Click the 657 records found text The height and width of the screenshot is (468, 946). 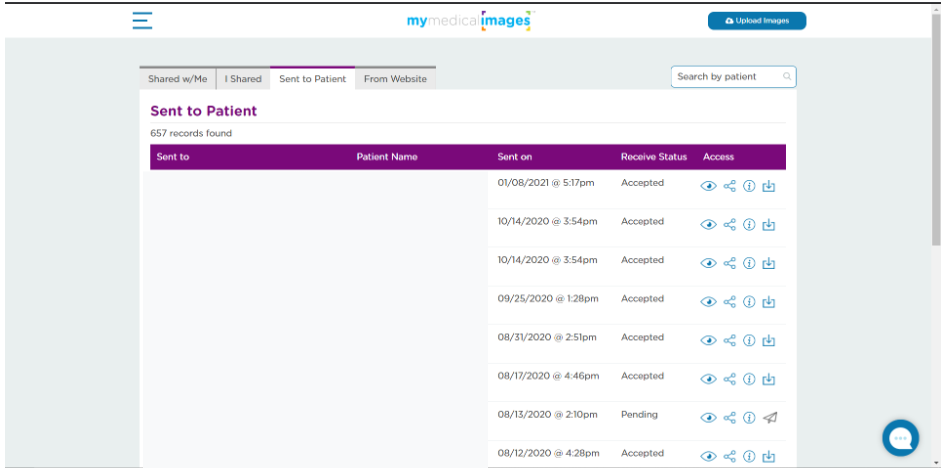point(191,133)
